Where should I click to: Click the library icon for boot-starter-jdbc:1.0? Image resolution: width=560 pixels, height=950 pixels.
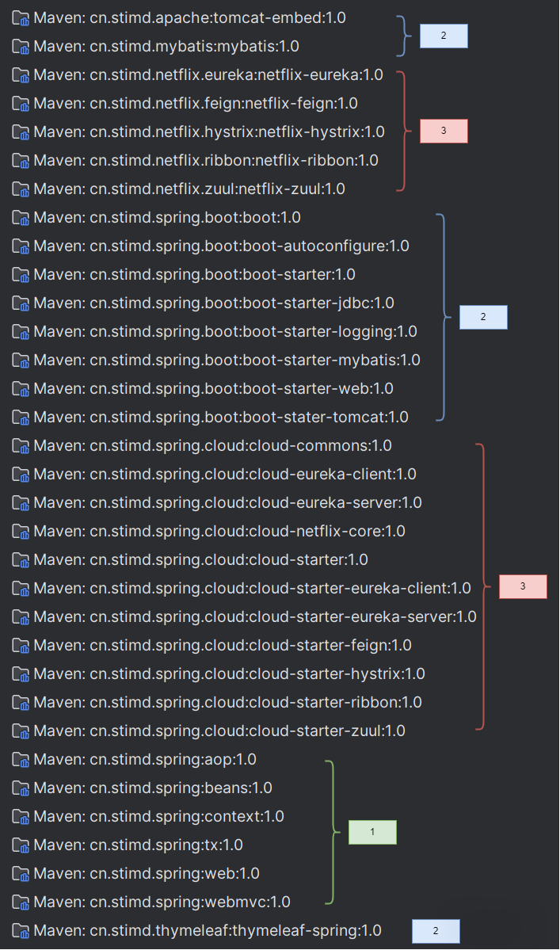[21, 303]
